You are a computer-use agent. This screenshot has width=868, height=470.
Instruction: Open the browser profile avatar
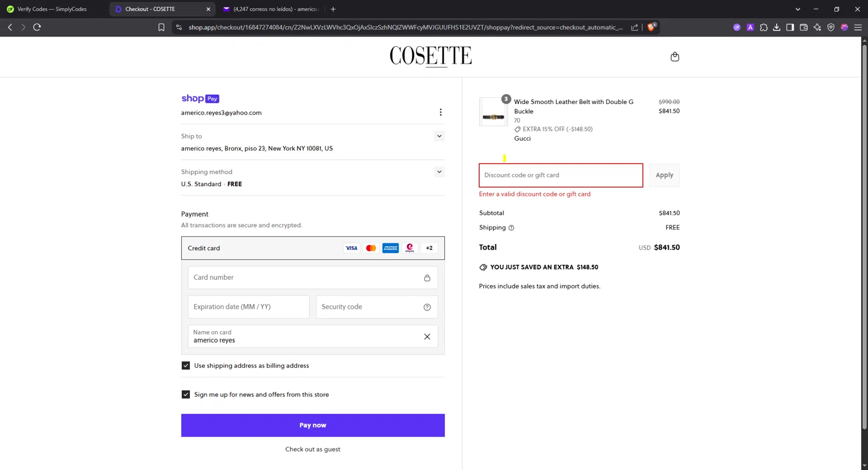(844, 27)
